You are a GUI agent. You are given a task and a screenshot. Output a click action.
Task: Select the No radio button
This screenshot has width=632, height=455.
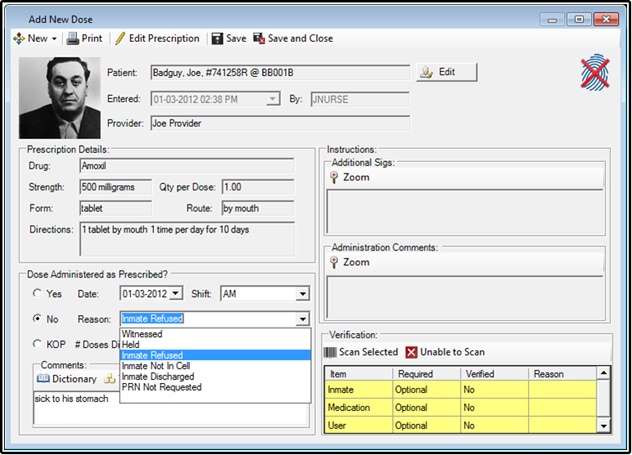38,319
